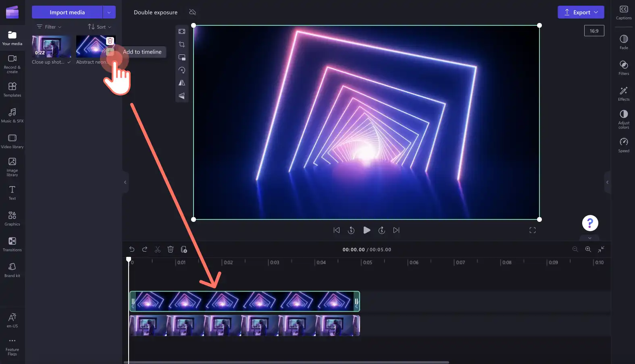This screenshot has width=635, height=364.
Task: Enable picture-in-picture layout
Action: (x=182, y=57)
